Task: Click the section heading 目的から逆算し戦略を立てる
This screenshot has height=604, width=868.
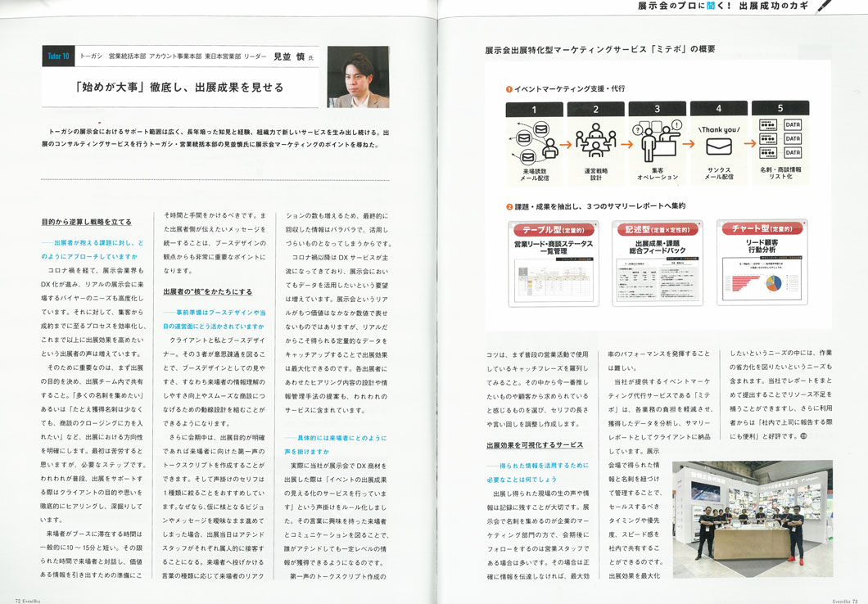Action: pos(86,222)
